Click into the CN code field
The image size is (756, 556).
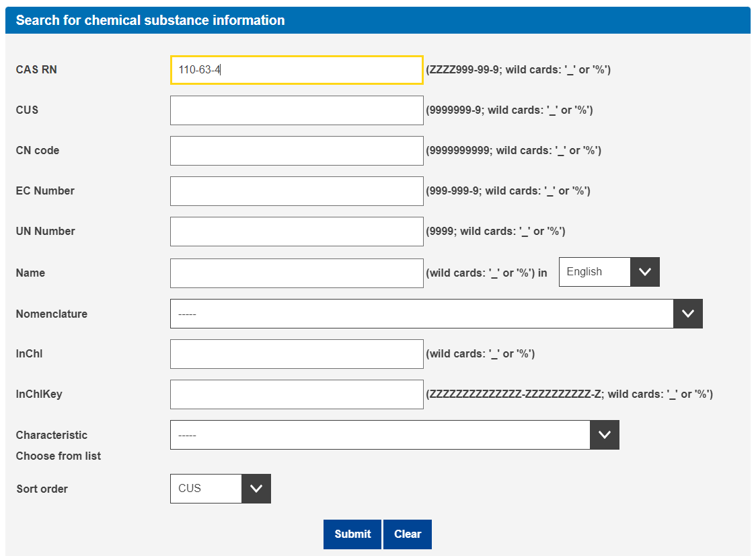click(x=297, y=151)
